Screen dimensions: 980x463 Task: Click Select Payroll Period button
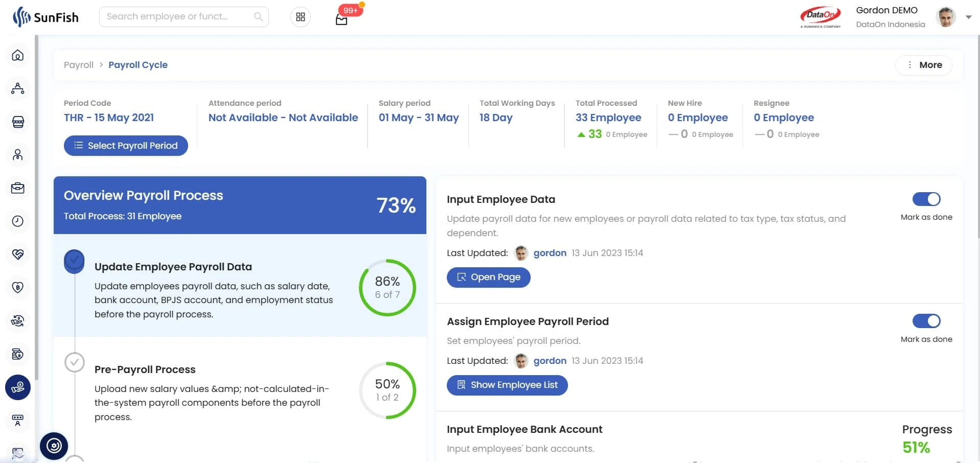click(126, 146)
